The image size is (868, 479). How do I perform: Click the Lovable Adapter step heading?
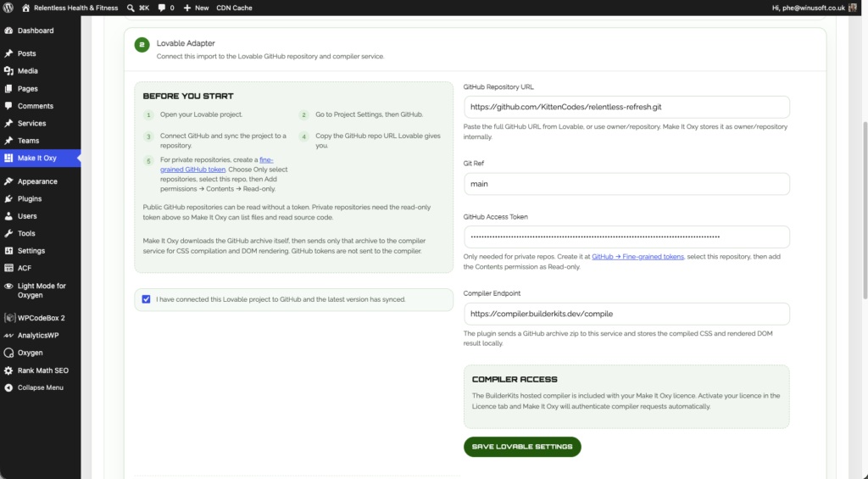pos(186,43)
